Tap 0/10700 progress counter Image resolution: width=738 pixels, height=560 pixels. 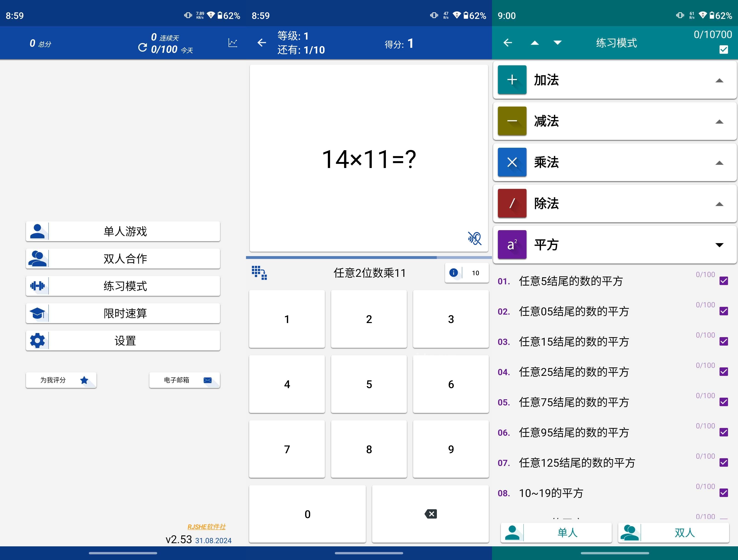click(x=713, y=34)
